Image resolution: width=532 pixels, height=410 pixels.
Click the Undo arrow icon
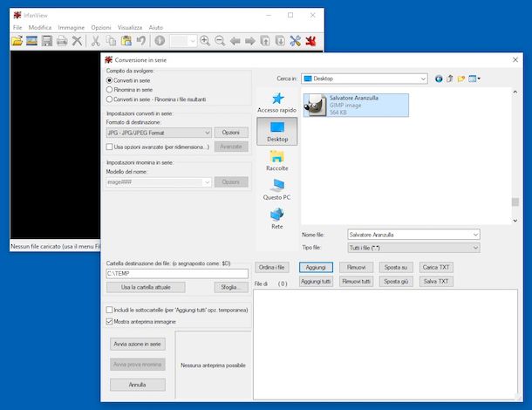point(140,41)
